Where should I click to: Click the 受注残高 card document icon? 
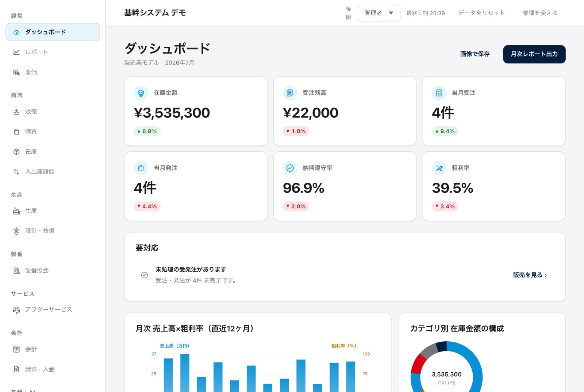290,93
